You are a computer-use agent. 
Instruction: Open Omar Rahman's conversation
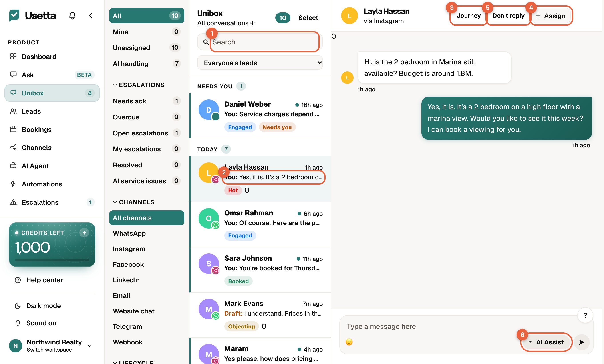260,224
